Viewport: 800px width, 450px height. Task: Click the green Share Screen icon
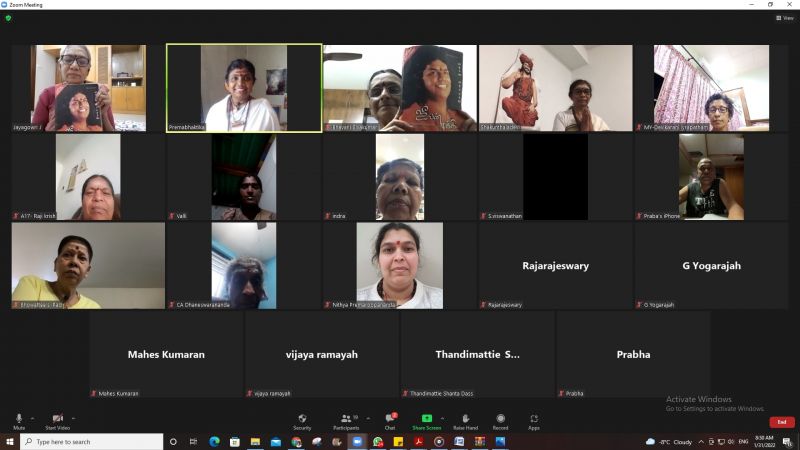coord(427,418)
